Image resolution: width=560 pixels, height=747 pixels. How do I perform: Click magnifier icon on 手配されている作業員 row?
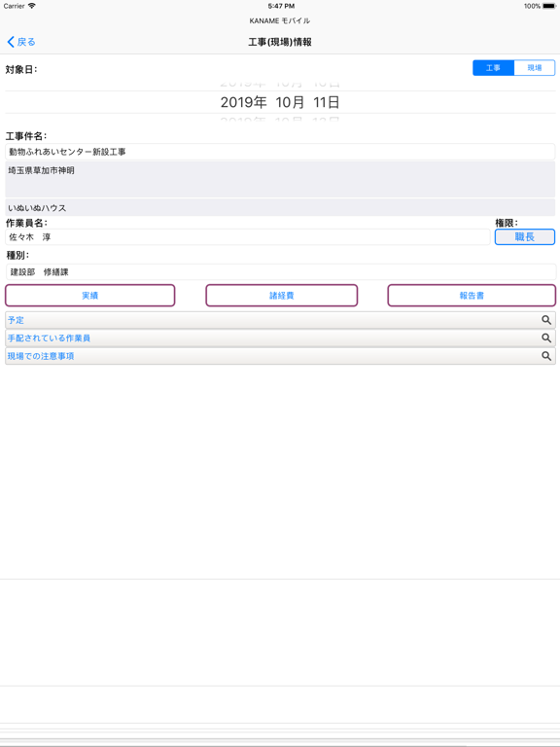click(546, 338)
